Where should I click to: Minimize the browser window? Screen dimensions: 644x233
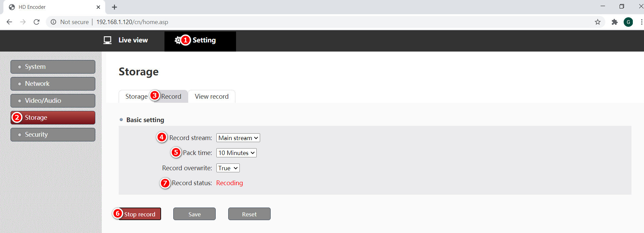click(603, 6)
